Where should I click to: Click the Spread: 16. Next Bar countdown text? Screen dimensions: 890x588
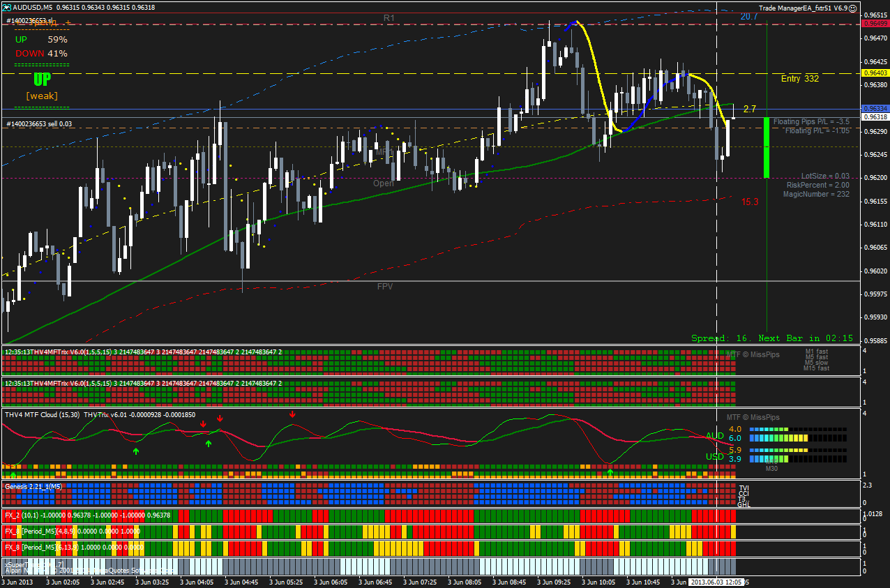pyautogui.click(x=772, y=338)
